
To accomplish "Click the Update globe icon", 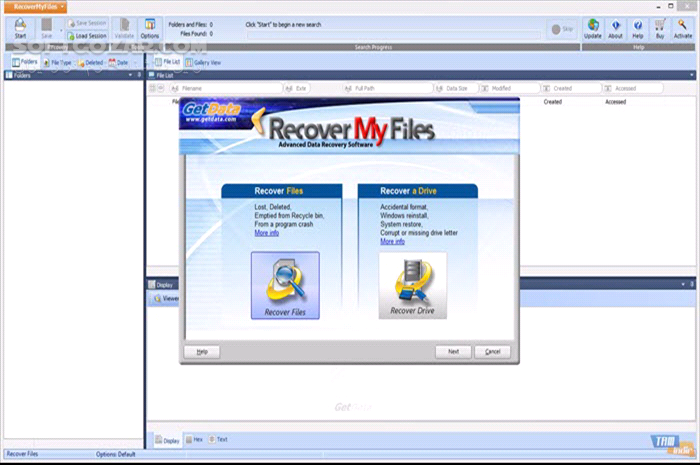I will point(593,29).
